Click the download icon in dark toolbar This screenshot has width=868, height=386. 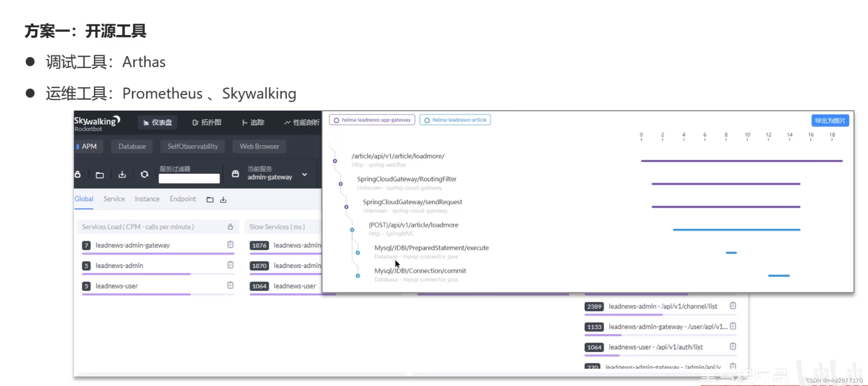pos(122,174)
